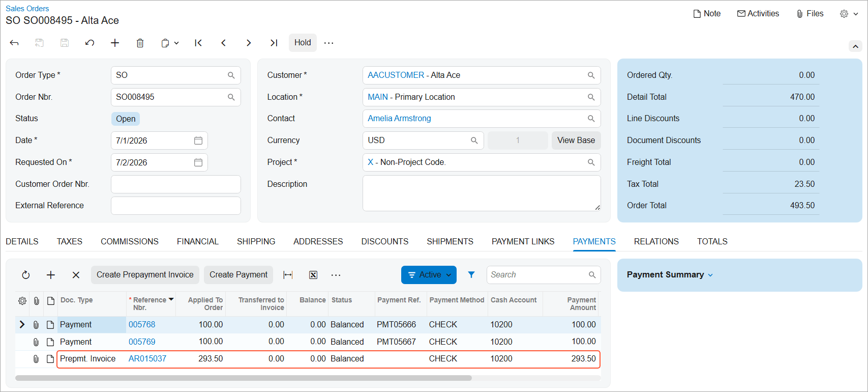The height and width of the screenshot is (392, 868).
Task: Open Order Nbr. lookup magnifier
Action: pyautogui.click(x=231, y=97)
